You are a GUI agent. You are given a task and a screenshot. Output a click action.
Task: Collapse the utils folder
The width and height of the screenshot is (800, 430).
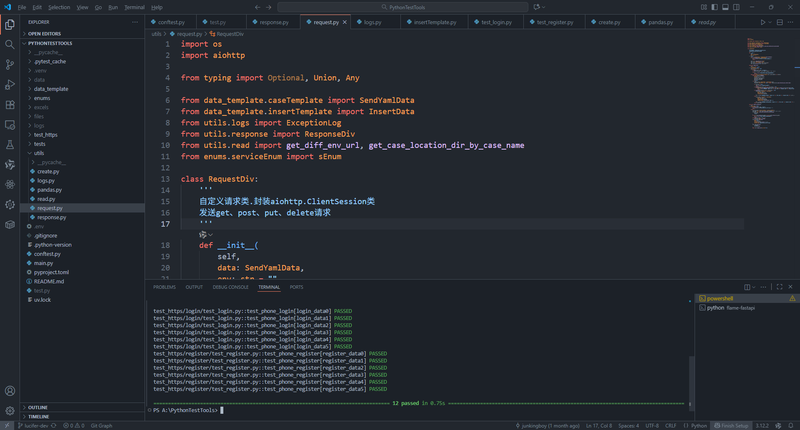click(38, 152)
